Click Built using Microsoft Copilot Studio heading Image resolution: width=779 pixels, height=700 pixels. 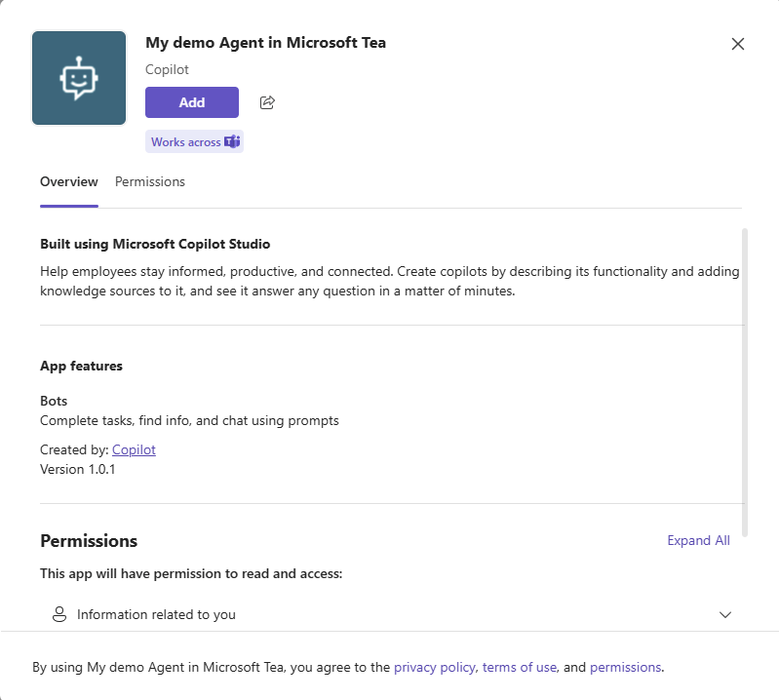(x=155, y=244)
